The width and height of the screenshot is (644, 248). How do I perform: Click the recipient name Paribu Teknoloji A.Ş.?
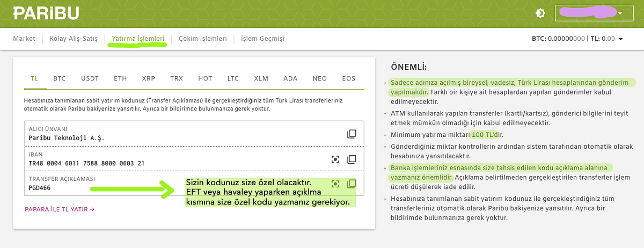pos(66,138)
